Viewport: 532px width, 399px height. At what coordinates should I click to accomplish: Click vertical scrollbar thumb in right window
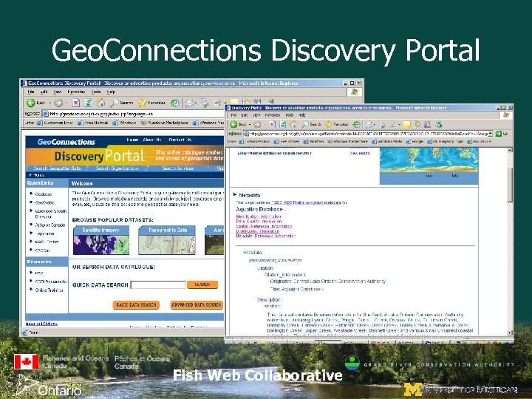[x=510, y=185]
